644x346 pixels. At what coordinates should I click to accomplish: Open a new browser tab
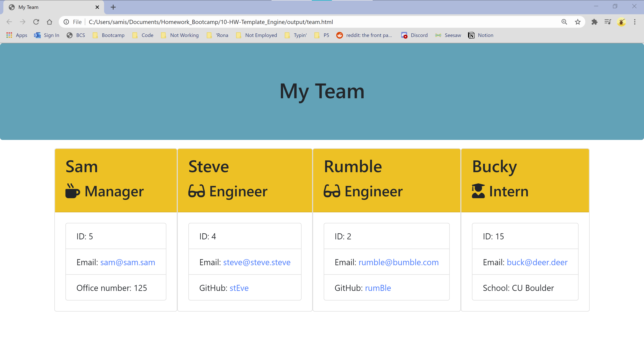pyautogui.click(x=113, y=7)
